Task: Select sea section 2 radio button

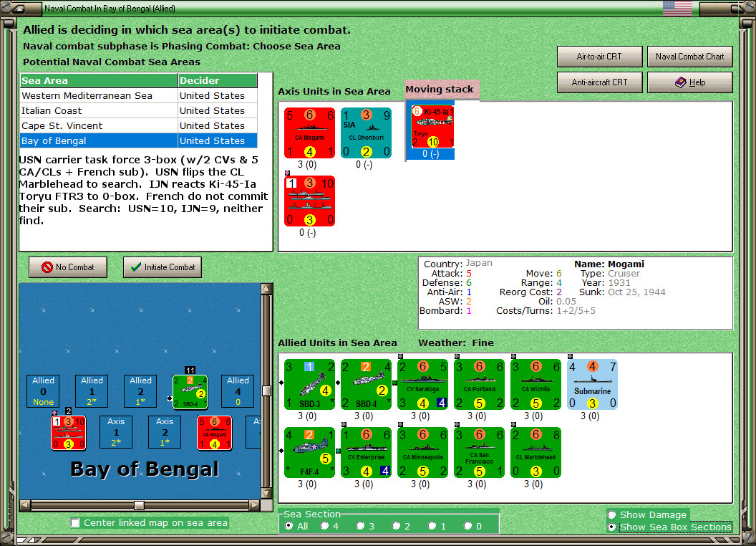Action: (x=396, y=526)
